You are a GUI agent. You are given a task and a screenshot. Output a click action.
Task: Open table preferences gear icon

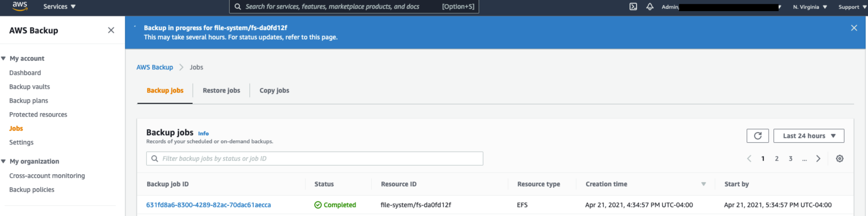(x=839, y=159)
